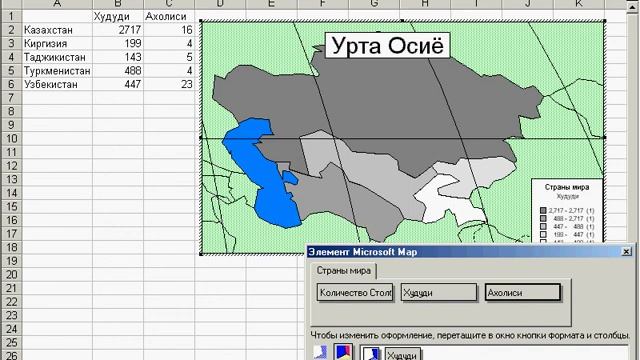Select cell with value 143

click(118, 57)
